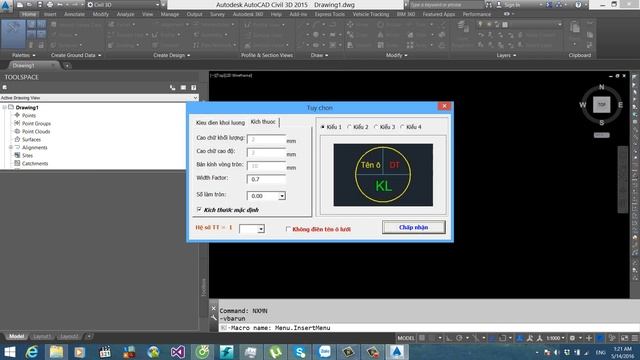Open Internet Explorer from the taskbar
The width and height of the screenshot is (640, 360).
coord(32,352)
